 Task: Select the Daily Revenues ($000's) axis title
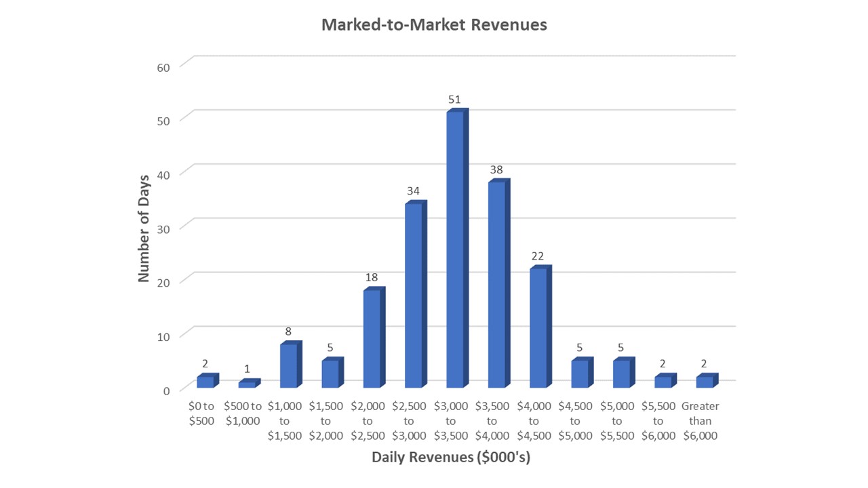[x=450, y=457]
